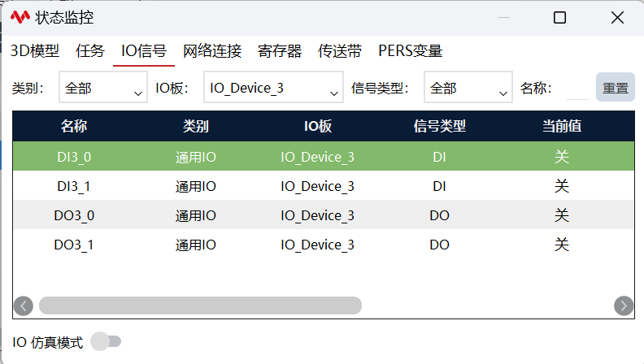Close the 状态监控 window
Image resolution: width=644 pixels, height=364 pixels.
coord(617,18)
